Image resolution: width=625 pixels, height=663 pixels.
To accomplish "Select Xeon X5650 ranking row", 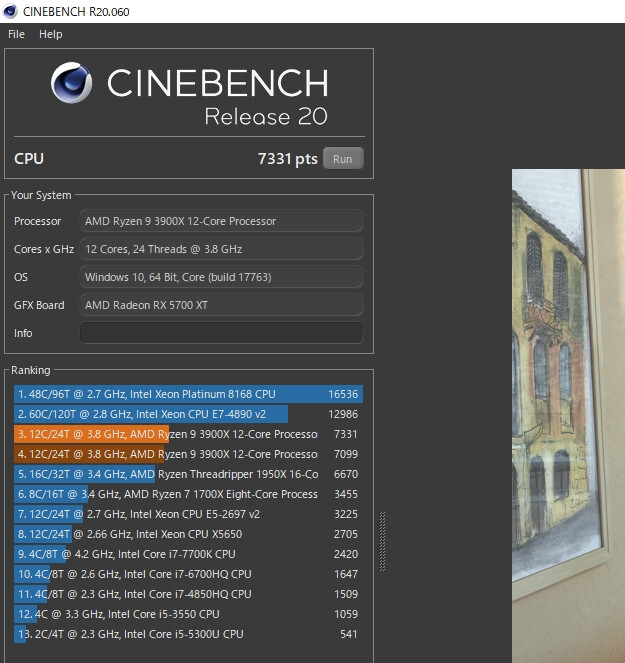I will pos(188,534).
